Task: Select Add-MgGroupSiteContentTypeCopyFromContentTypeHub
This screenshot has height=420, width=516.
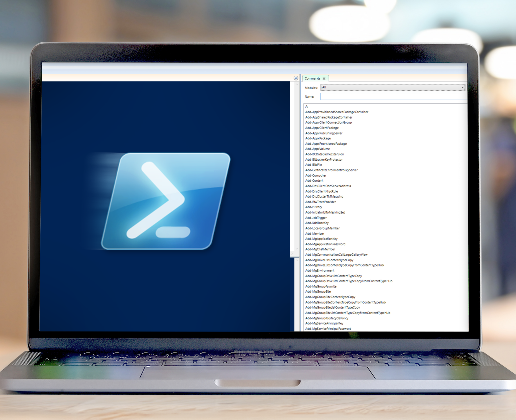Action: coord(345,303)
